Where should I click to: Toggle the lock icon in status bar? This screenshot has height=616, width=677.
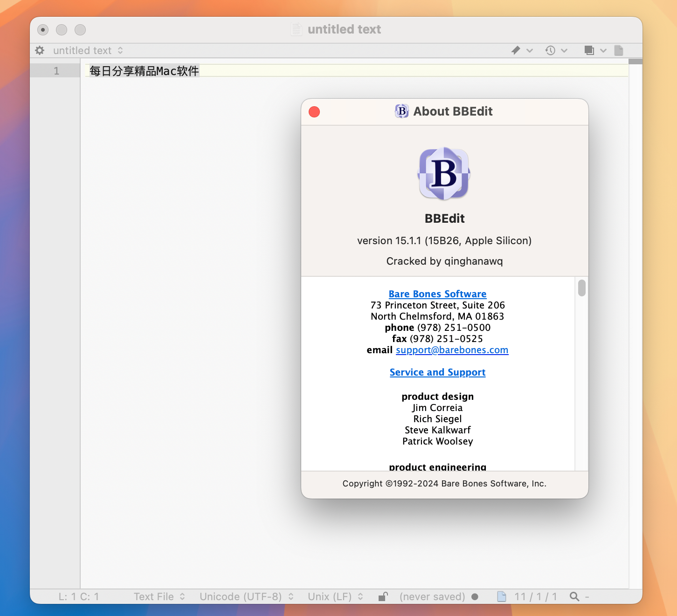[x=383, y=596]
